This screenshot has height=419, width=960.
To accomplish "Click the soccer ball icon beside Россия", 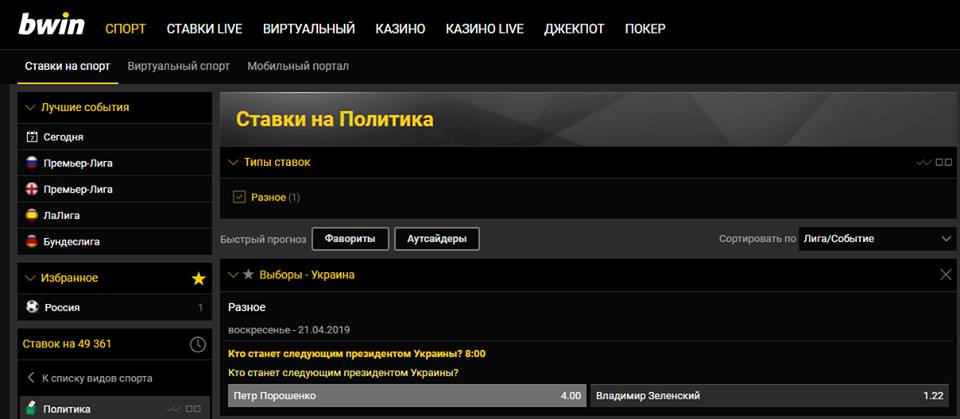I will click(32, 308).
